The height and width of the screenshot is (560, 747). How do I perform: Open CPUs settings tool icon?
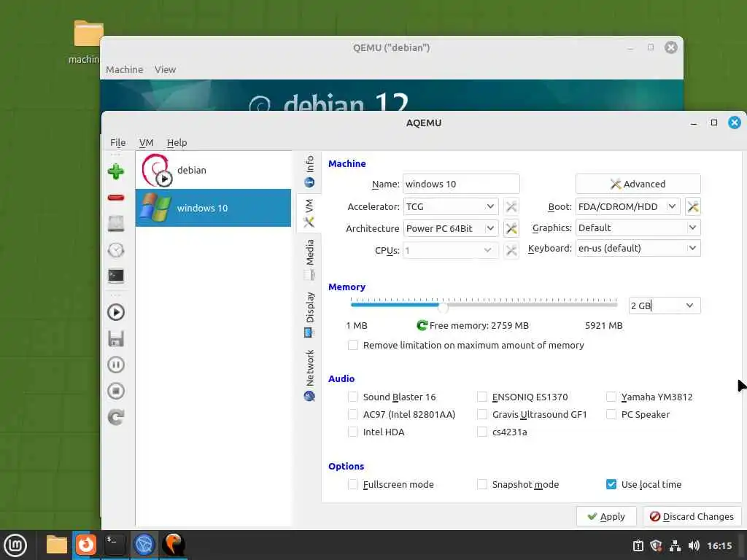(511, 251)
